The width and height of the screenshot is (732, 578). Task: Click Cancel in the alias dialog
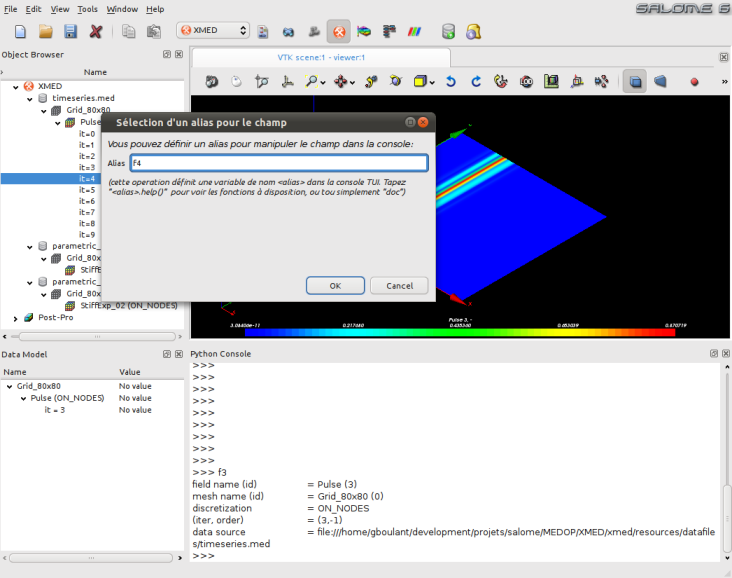coord(399,286)
